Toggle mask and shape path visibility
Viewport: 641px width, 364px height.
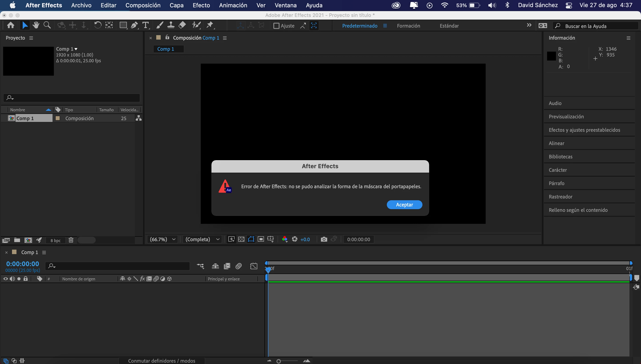click(x=251, y=239)
